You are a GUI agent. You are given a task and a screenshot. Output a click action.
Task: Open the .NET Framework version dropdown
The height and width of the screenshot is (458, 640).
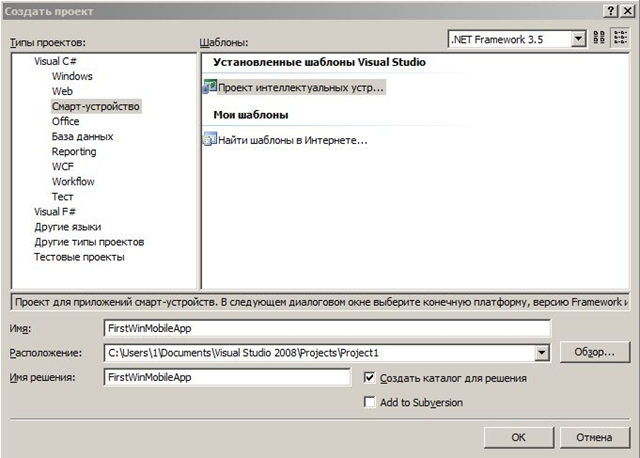point(578,39)
